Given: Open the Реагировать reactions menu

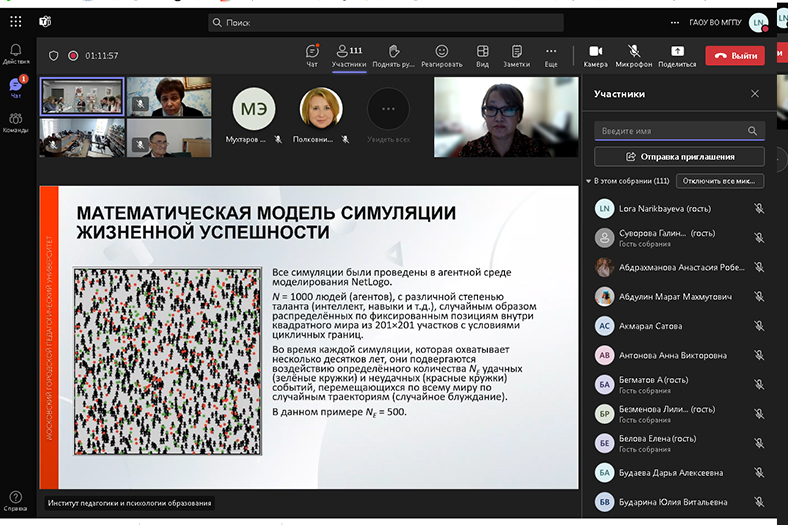Looking at the screenshot, I should click(x=441, y=55).
